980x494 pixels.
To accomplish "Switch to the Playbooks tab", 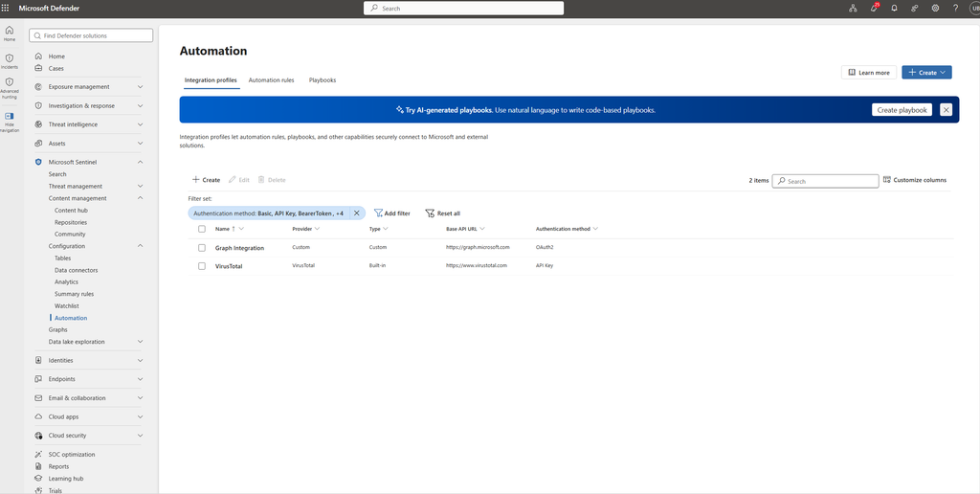I will (323, 80).
